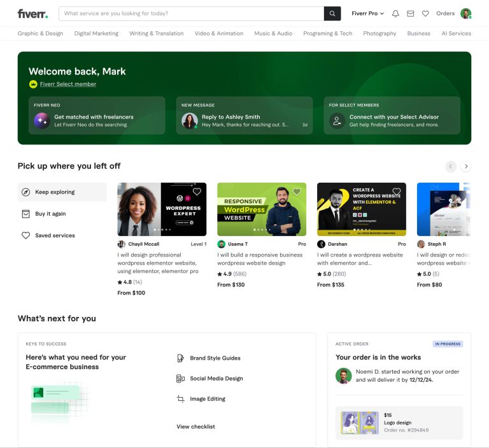Click Darshan's seller avatar
The width and height of the screenshot is (489, 448).
321,244
